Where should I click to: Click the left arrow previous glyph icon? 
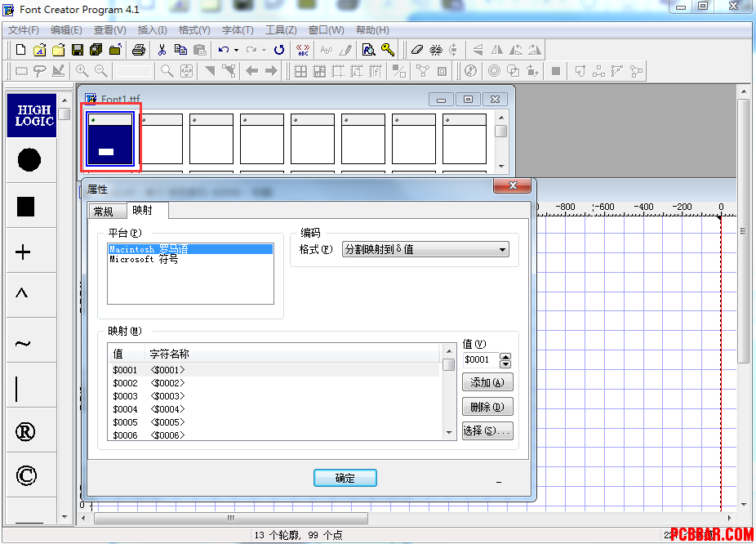tap(251, 71)
